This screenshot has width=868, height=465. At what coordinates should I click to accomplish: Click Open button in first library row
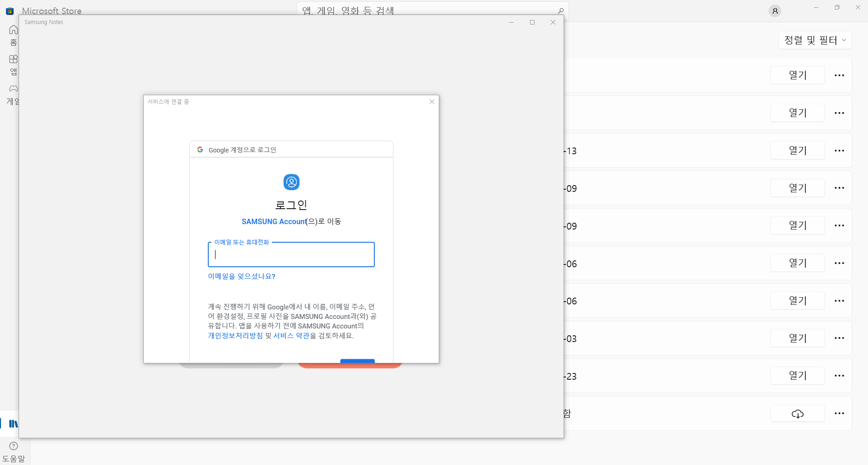[x=797, y=75]
